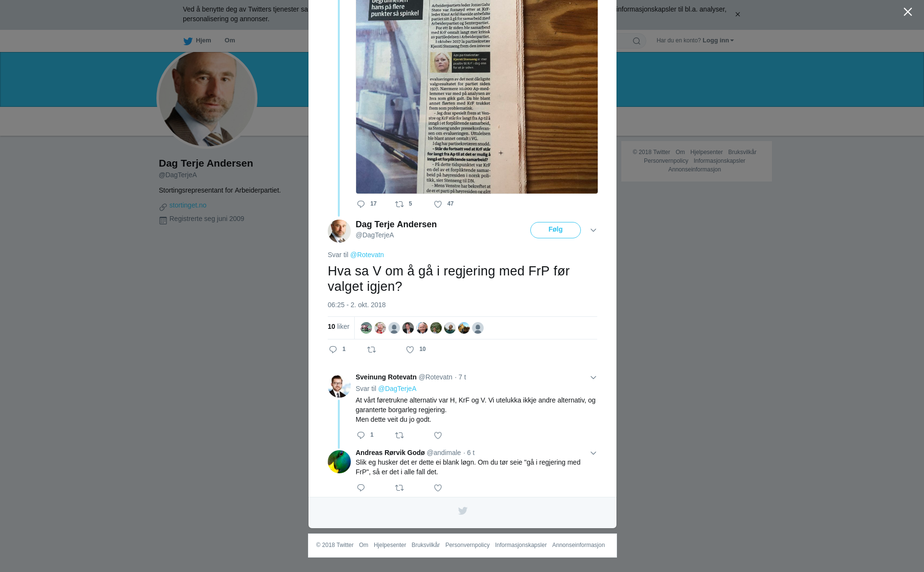
Task: Open Om in the top navigation
Action: [230, 40]
